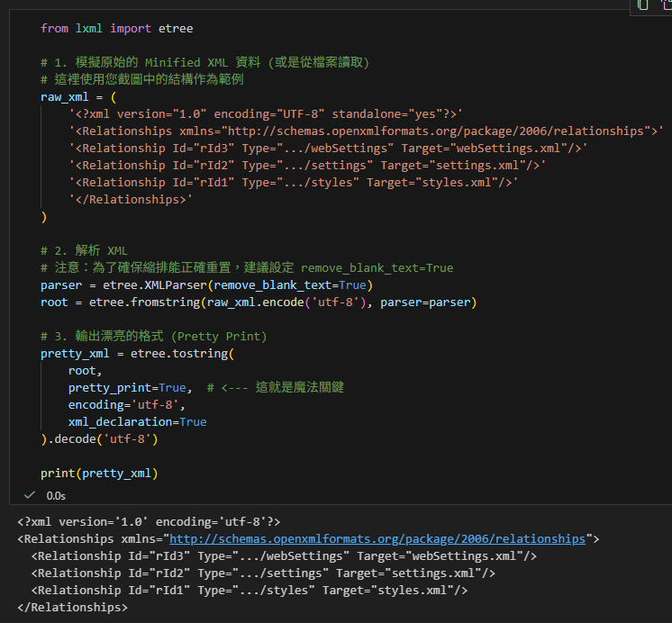Click the 'remove_blank_text=True' comment line
672x623 pixels.
pos(247,267)
